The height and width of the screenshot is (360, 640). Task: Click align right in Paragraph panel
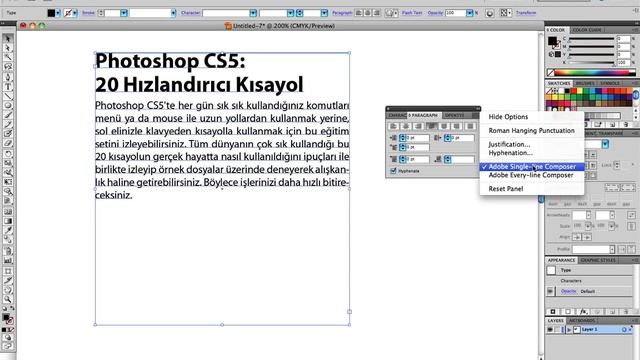coord(418,127)
